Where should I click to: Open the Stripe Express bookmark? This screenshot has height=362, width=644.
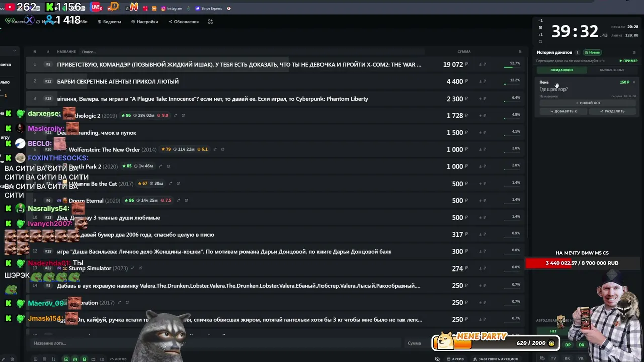click(x=208, y=8)
